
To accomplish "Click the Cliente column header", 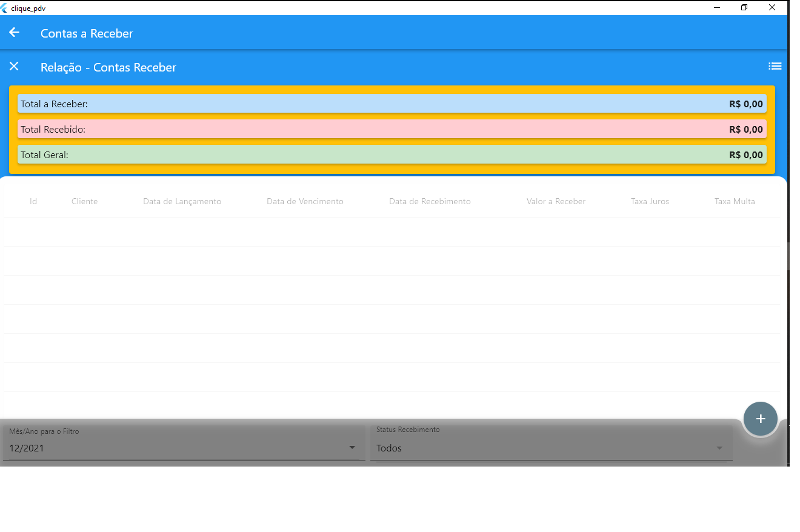I will [84, 201].
